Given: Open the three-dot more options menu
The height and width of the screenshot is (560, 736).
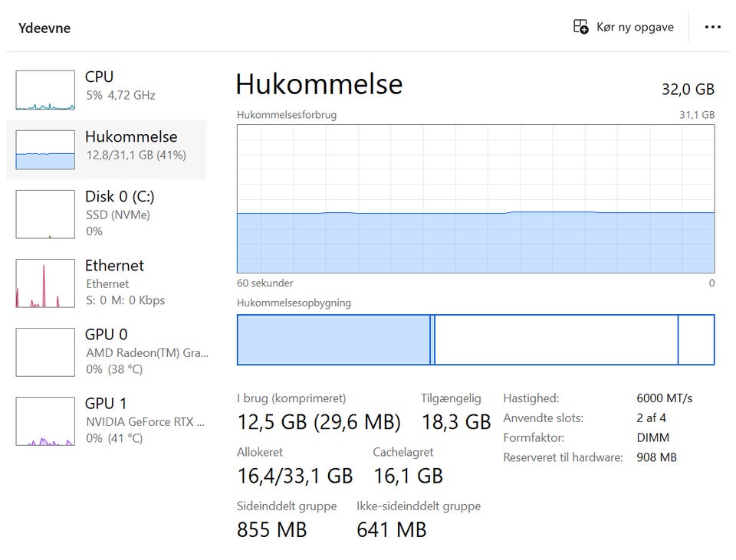Looking at the screenshot, I should (x=713, y=28).
